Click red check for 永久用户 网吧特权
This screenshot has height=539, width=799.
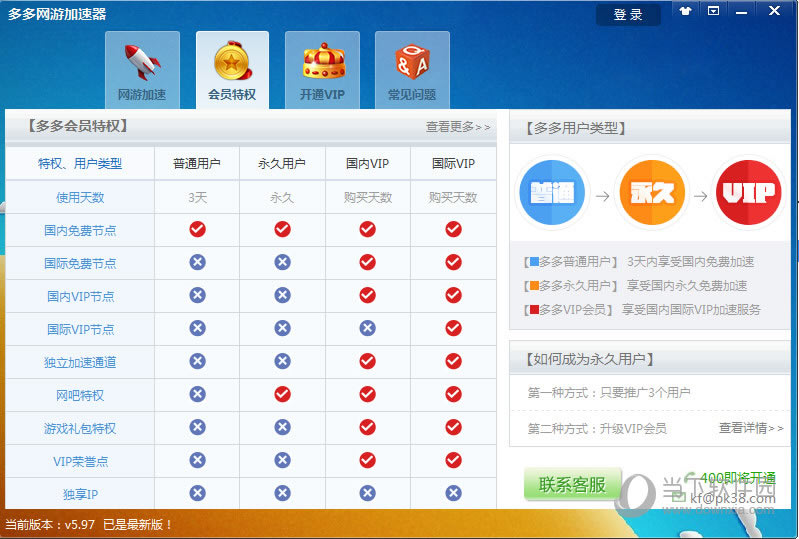[282, 394]
